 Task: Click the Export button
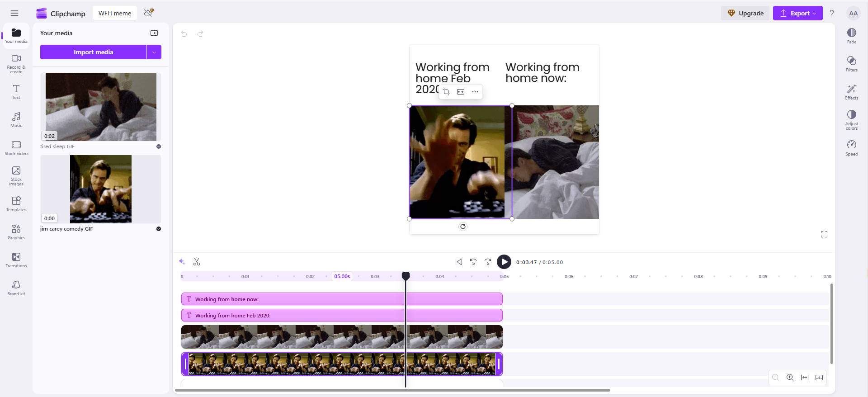pos(797,13)
